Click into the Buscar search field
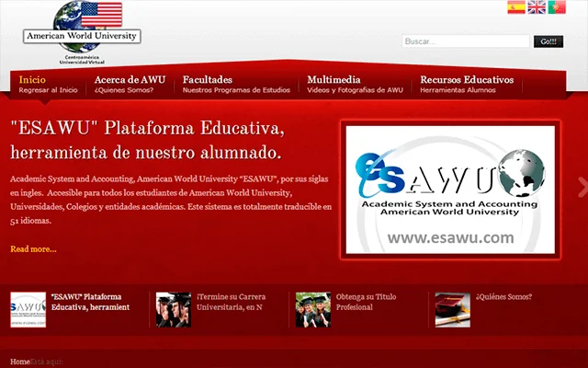 (x=466, y=41)
